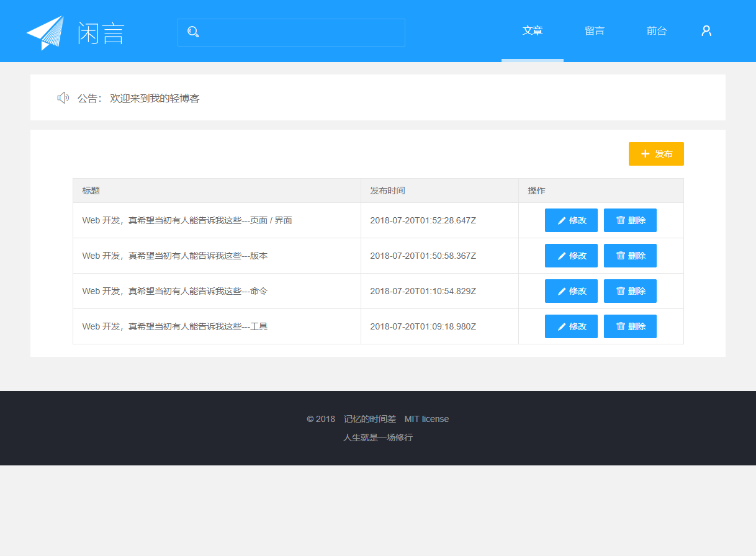Click trash icon in 版本 row
This screenshot has height=556, width=756.
point(621,256)
